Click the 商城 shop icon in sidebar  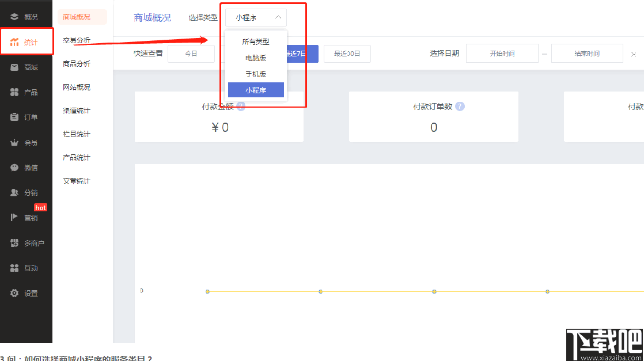14,67
